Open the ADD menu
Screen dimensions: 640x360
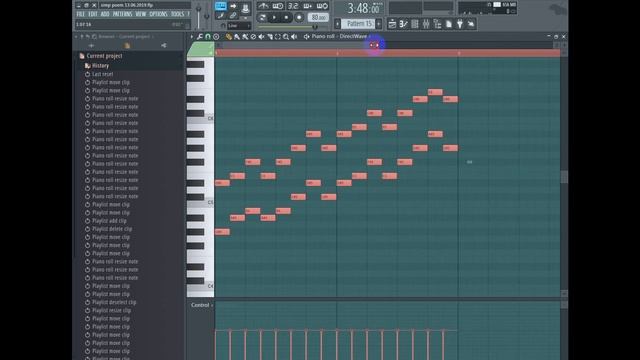pyautogui.click(x=105, y=14)
